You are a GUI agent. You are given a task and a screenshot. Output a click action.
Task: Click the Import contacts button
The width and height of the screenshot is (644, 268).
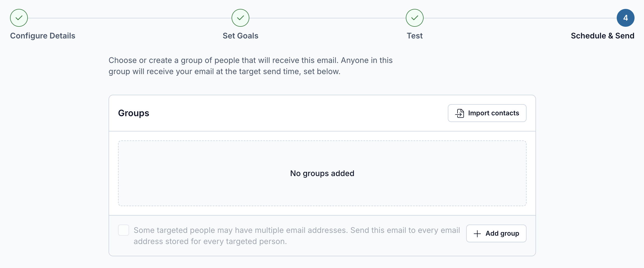coord(487,113)
